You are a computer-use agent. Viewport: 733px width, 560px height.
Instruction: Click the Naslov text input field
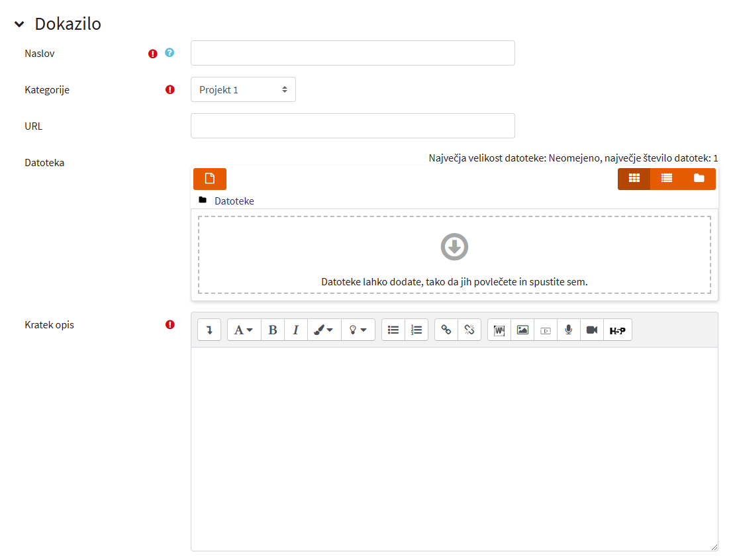point(352,53)
